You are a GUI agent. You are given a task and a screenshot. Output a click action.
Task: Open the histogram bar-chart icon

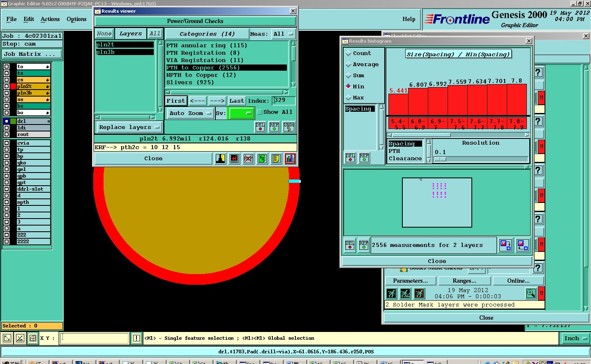290,159
